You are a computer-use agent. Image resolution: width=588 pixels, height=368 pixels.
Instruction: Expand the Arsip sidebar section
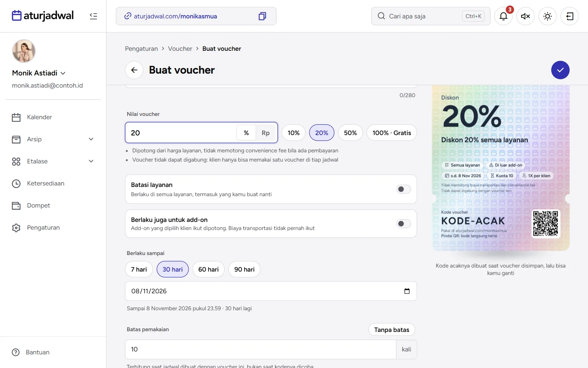(x=53, y=139)
